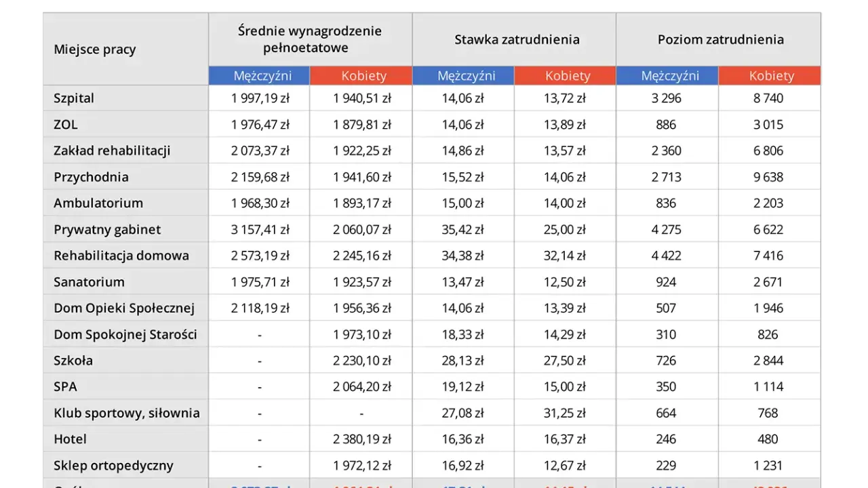
Task: Click the Ambulatorium count '836'
Action: pos(666,203)
